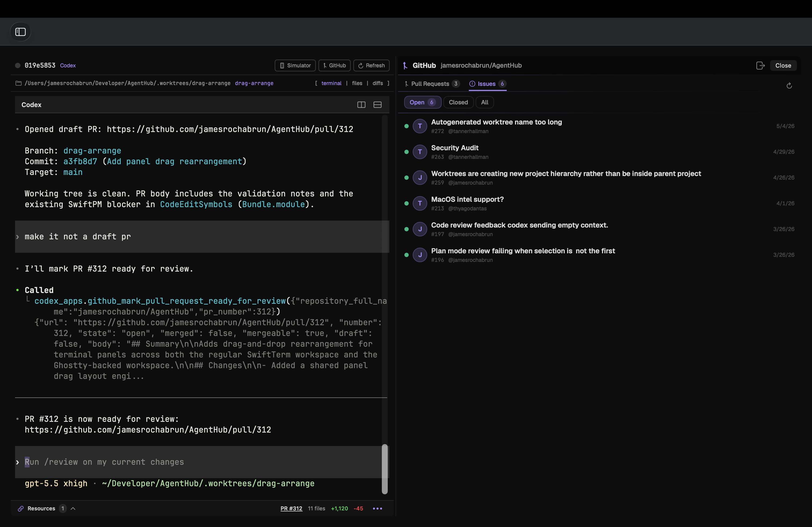
Task: Click the session status dot near 019e5853
Action: click(x=18, y=65)
